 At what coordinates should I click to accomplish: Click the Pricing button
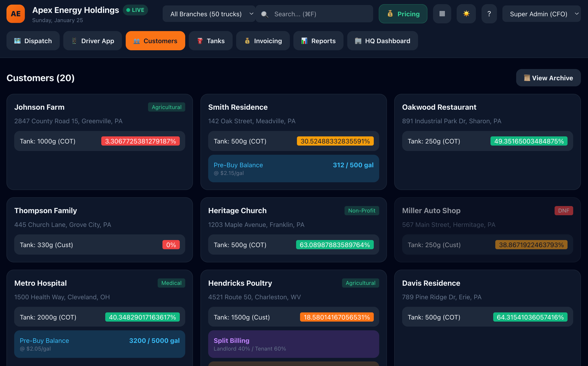pyautogui.click(x=403, y=14)
